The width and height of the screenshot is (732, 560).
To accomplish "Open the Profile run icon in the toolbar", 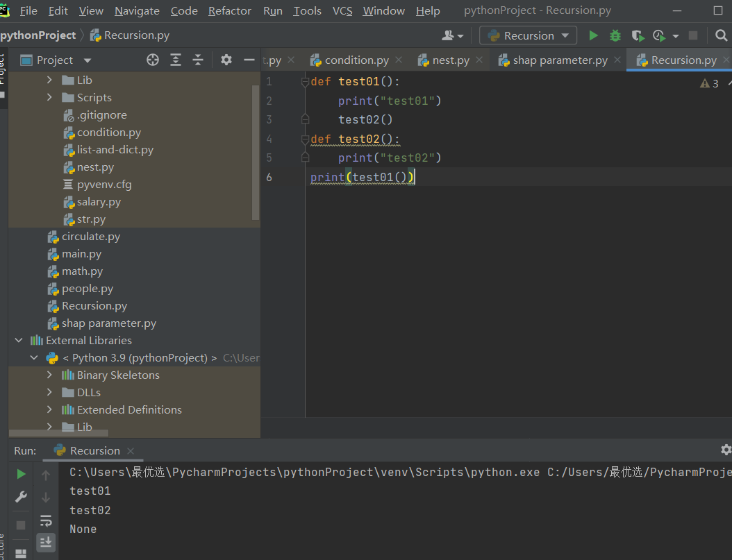I will [658, 35].
